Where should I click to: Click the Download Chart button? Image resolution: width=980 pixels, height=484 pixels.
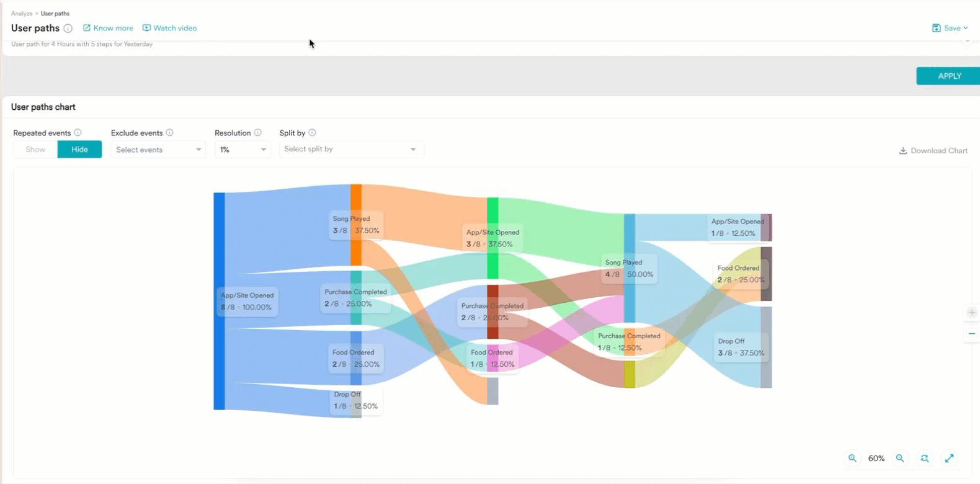933,151
